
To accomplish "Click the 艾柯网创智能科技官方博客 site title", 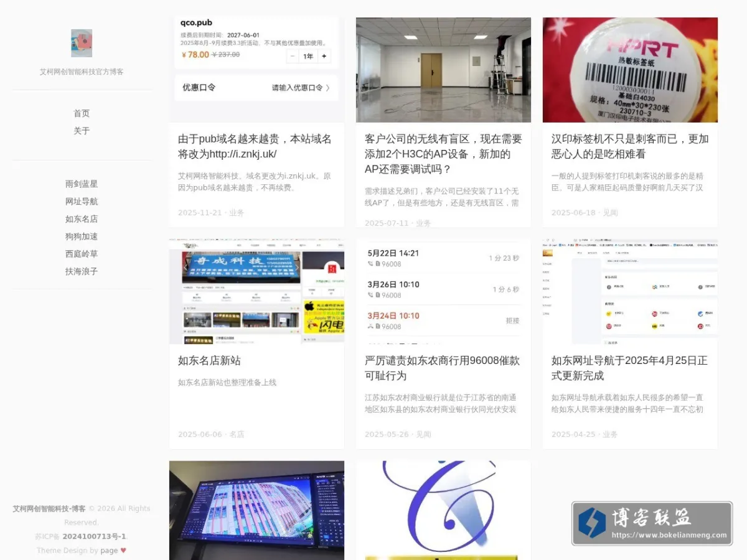I will tap(82, 72).
